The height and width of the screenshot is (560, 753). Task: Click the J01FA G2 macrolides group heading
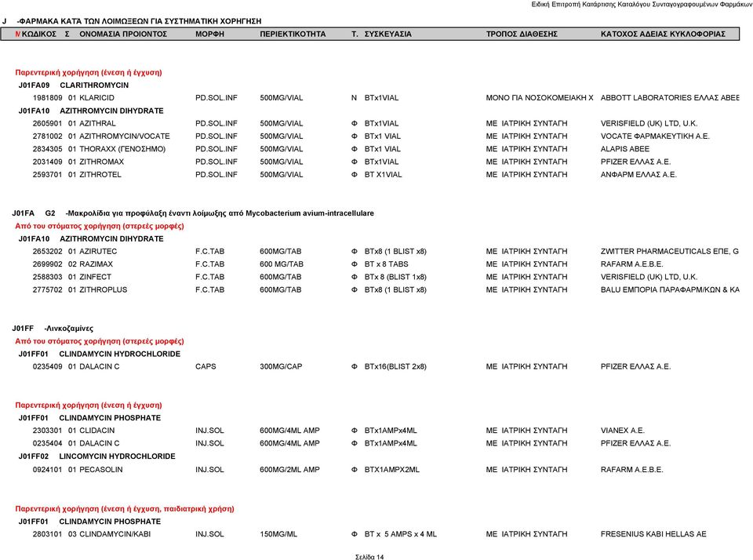193,213
